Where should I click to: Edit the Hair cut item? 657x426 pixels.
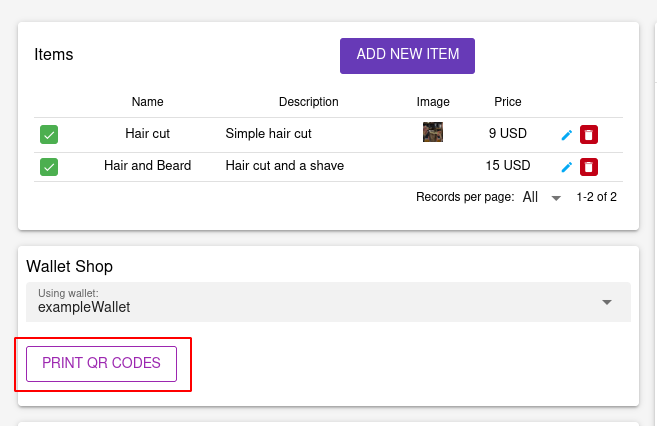566,134
